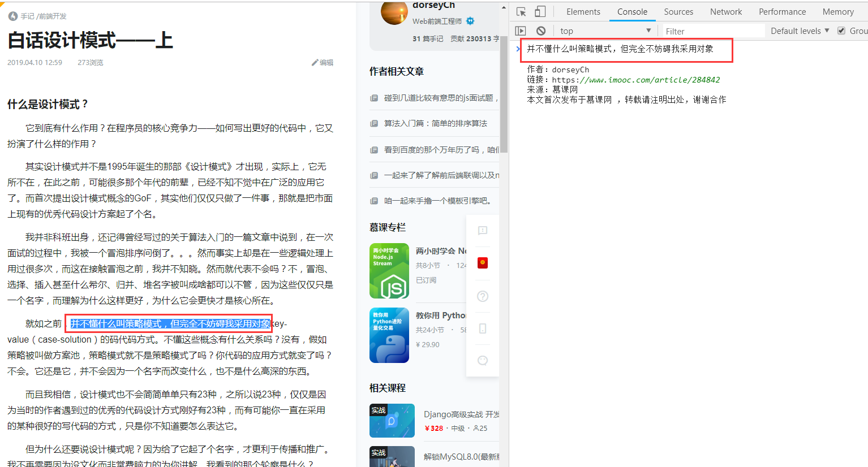Screen dimensions: 868x467
Task: Enable the Group checkbox in console toolbar
Action: 841,31
